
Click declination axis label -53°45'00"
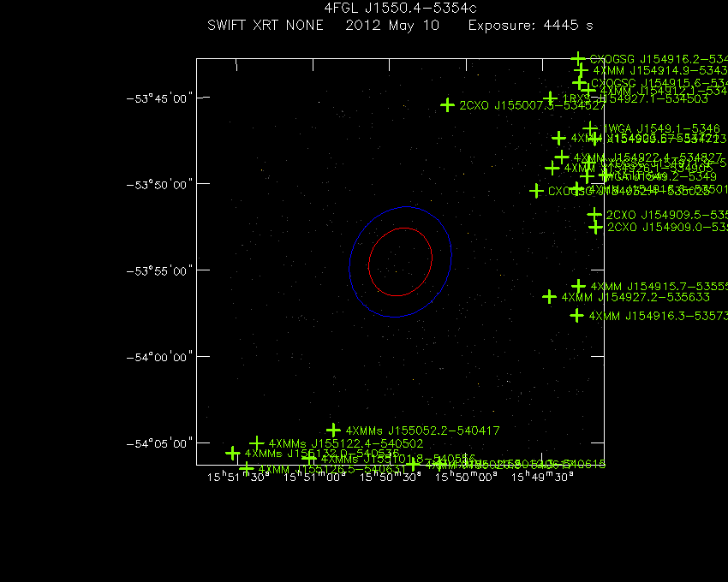[159, 99]
